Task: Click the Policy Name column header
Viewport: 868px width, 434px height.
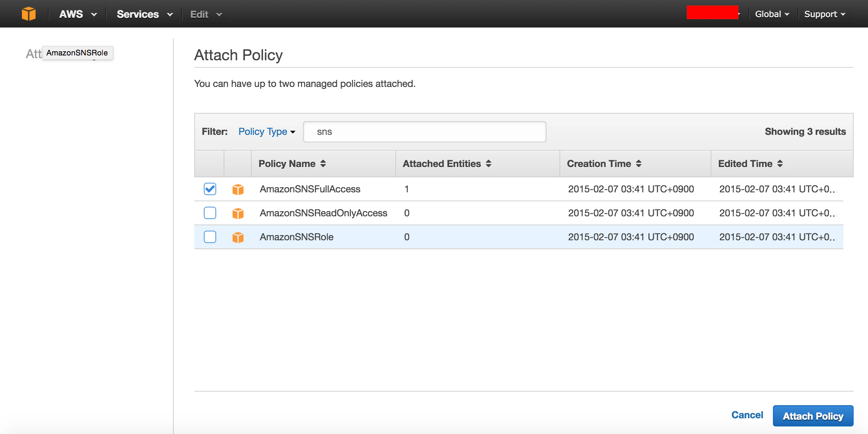Action: pyautogui.click(x=323, y=164)
